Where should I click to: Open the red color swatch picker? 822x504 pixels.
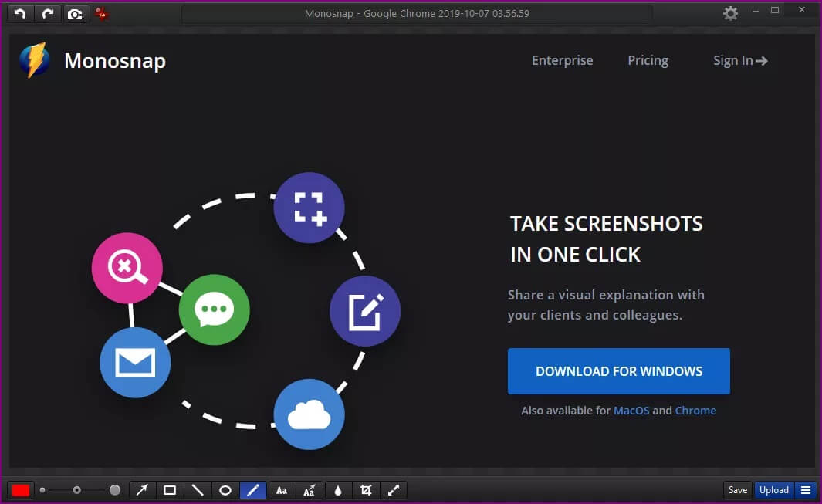pos(21,490)
